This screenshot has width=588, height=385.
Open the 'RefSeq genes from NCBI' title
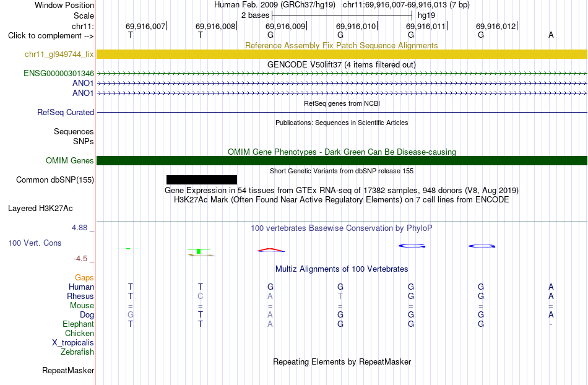[x=342, y=103]
